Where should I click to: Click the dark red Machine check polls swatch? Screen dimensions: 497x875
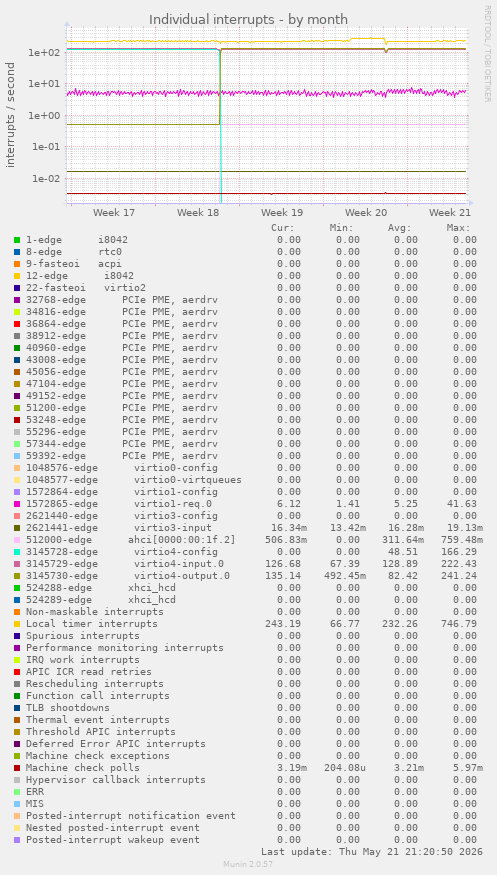pyautogui.click(x=17, y=768)
